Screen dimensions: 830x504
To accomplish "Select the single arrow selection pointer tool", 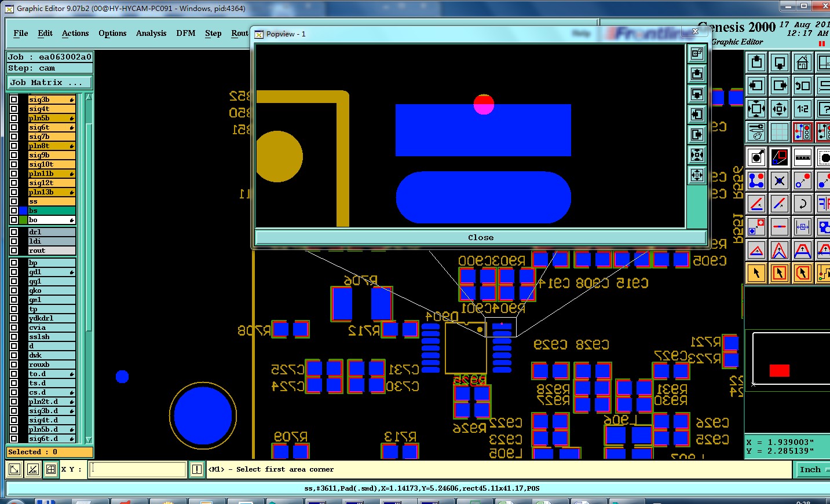I will tap(756, 273).
